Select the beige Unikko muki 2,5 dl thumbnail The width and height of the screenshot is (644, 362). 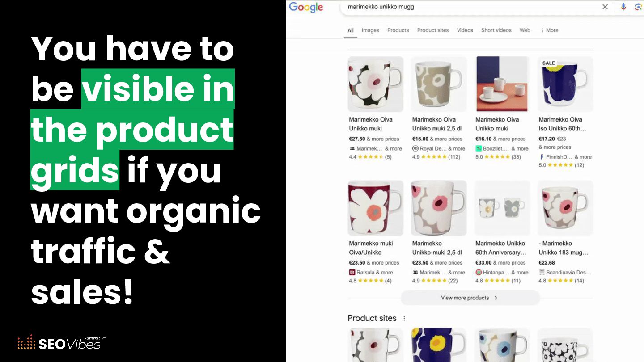(x=439, y=84)
